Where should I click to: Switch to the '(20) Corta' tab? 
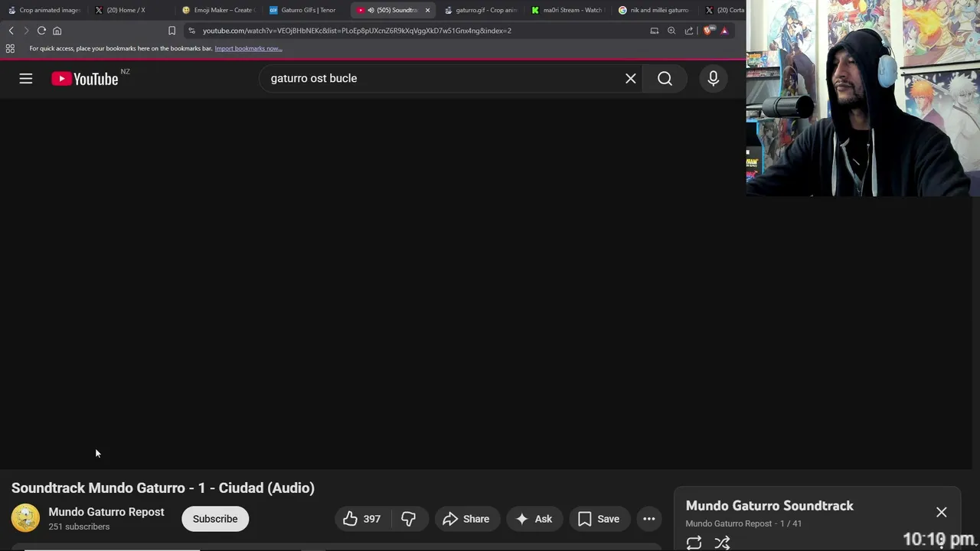point(725,10)
